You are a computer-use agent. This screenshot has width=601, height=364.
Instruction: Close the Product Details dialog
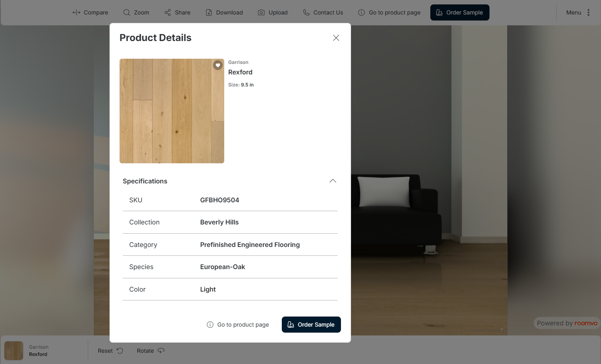336,38
